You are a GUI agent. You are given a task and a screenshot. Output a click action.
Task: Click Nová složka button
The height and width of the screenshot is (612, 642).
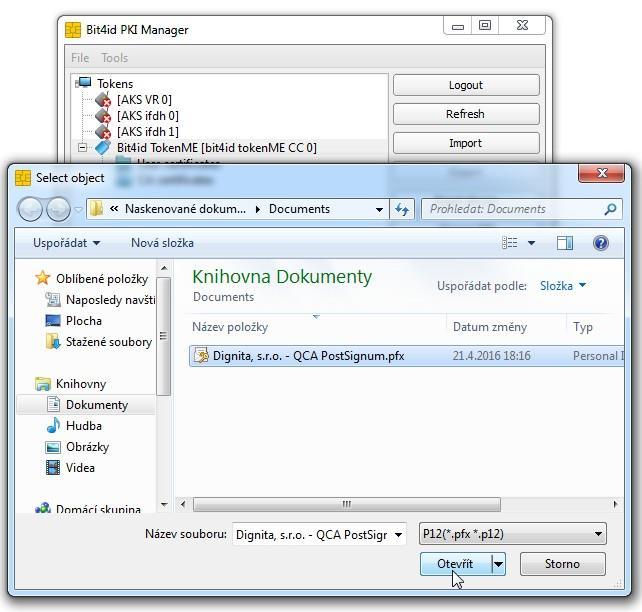162,243
